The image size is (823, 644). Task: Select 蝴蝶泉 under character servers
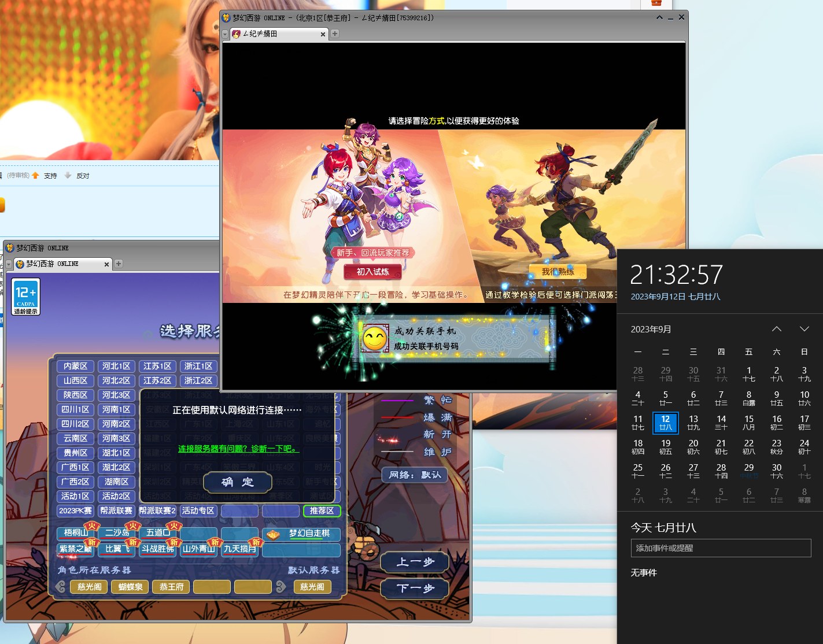pos(130,587)
